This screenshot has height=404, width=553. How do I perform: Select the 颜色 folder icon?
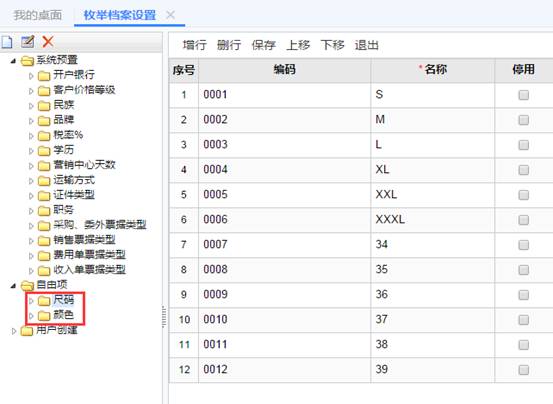(44, 316)
